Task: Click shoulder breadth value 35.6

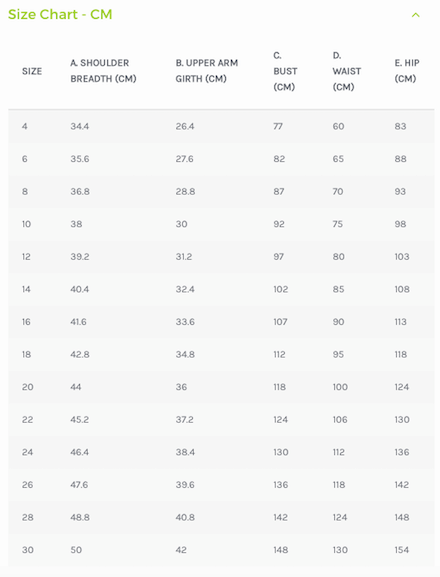Action: click(x=80, y=159)
